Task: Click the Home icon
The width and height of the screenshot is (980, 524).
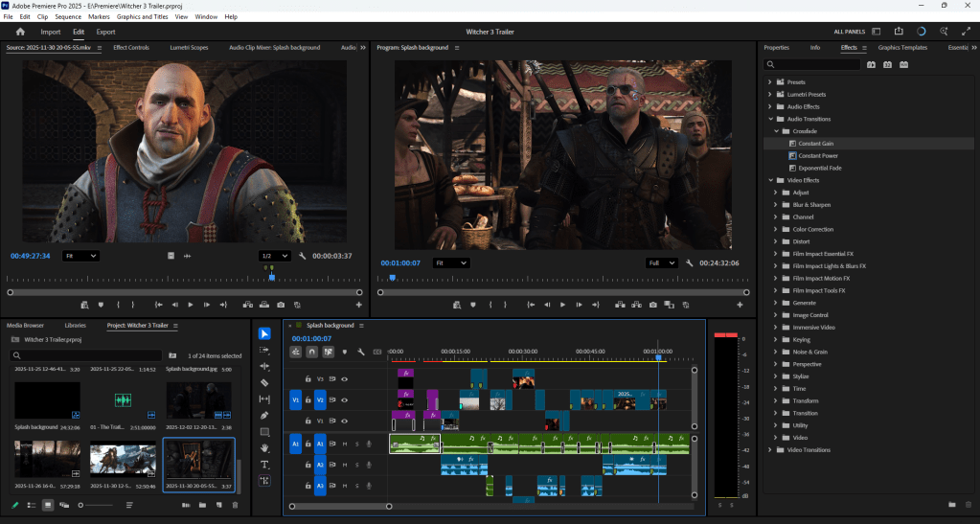Action: (20, 32)
